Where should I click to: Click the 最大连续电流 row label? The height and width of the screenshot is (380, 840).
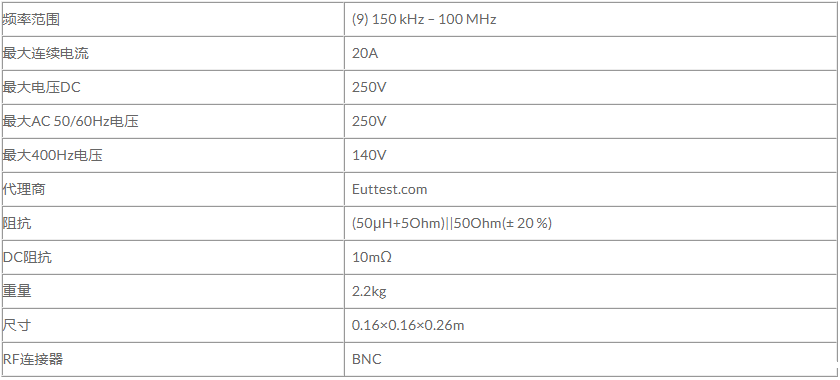tap(46, 54)
